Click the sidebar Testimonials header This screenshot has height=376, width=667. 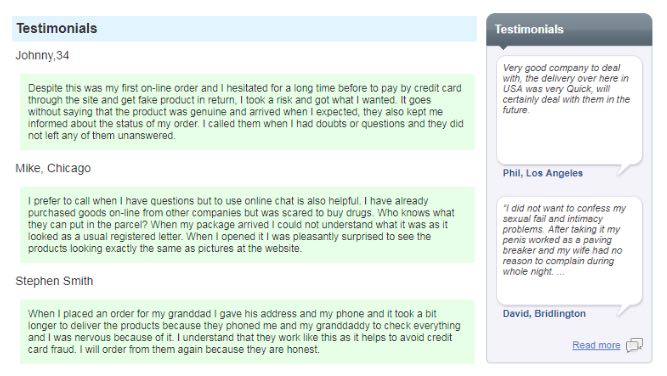coord(569,29)
